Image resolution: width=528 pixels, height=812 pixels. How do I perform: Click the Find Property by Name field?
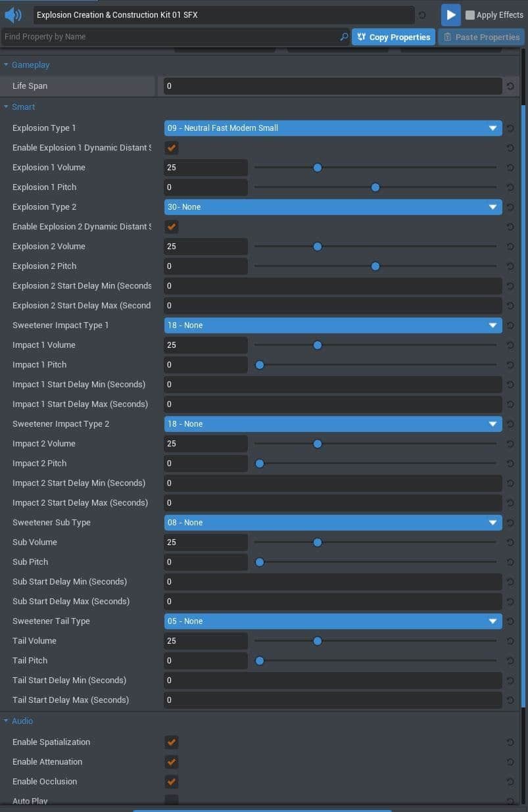click(x=171, y=37)
